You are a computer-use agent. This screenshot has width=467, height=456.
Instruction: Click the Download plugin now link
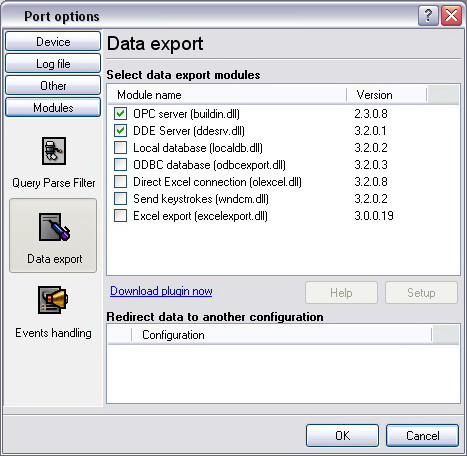coord(161,291)
